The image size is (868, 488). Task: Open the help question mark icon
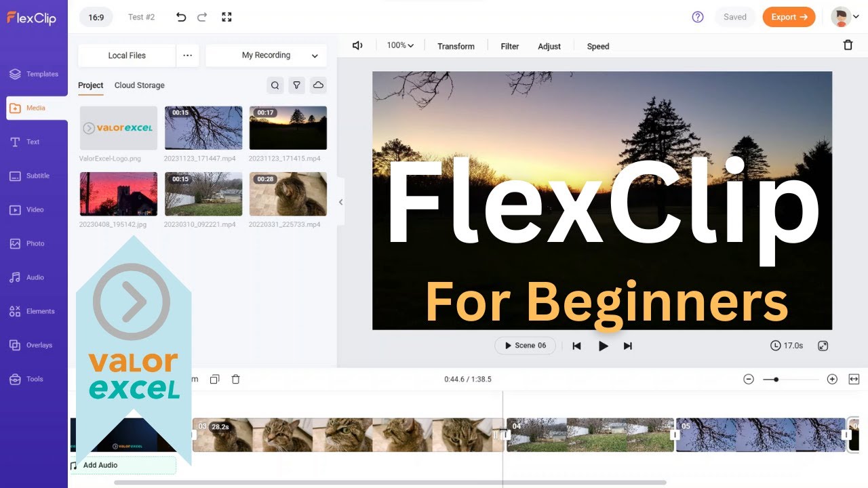(698, 17)
